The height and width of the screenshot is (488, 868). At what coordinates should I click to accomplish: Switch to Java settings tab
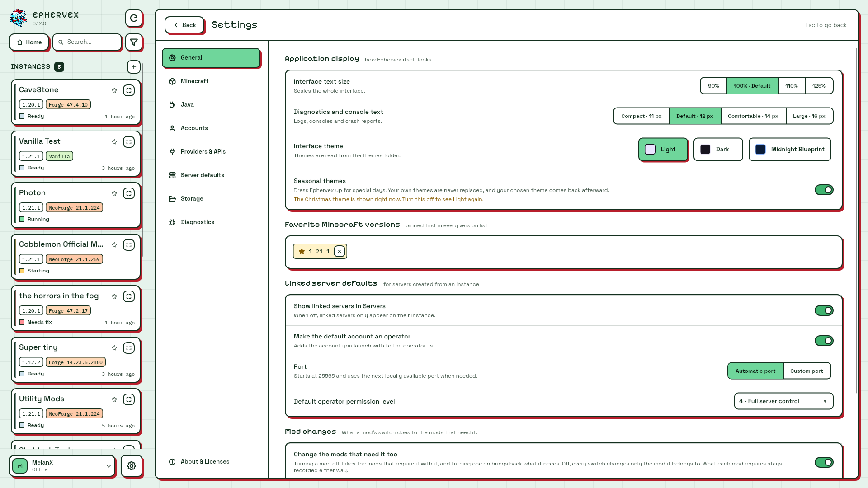pyautogui.click(x=211, y=105)
